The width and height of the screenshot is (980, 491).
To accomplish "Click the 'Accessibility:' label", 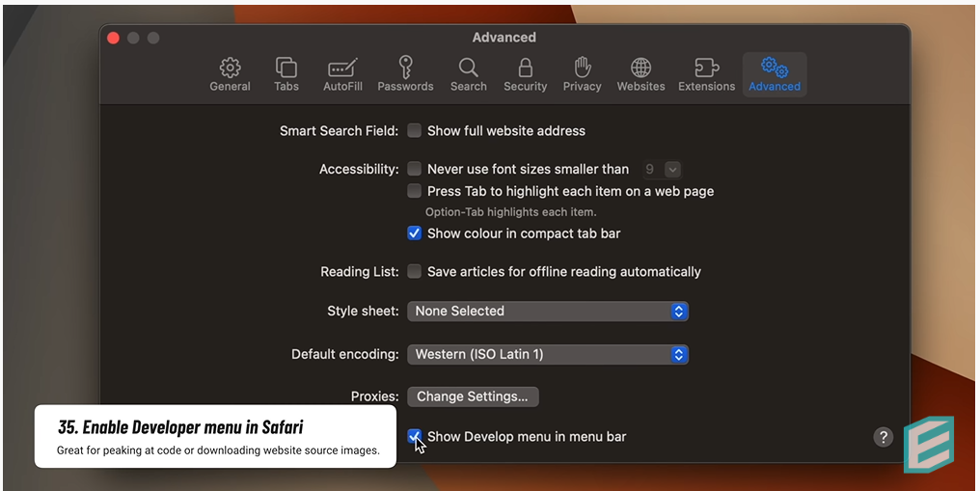I will tap(359, 169).
